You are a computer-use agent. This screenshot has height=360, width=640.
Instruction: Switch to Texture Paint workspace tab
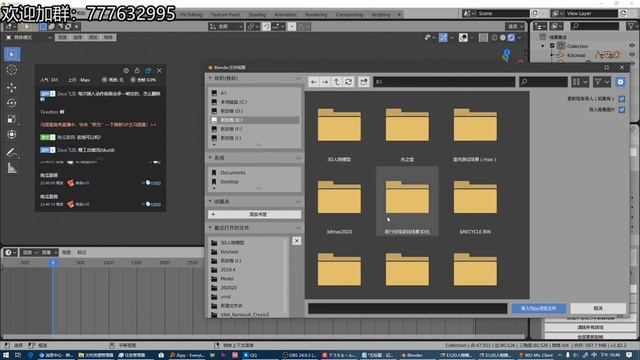(225, 14)
